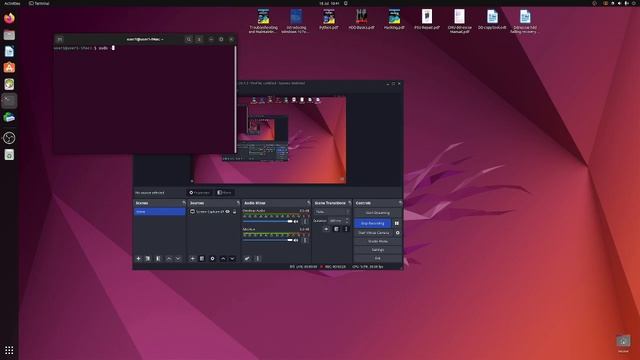Image resolution: width=640 pixels, height=360 pixels.
Task: Select the Scene item in Scenes list
Action: tap(160, 212)
